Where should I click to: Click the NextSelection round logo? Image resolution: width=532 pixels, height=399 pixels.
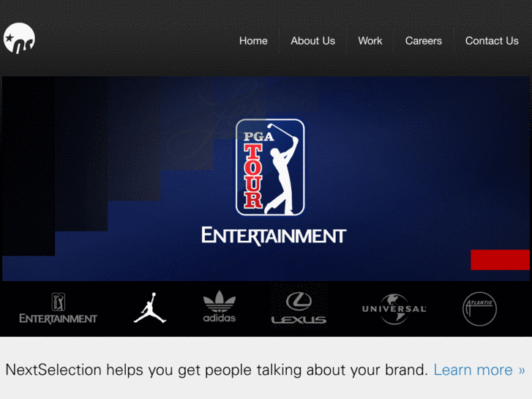tap(19, 38)
